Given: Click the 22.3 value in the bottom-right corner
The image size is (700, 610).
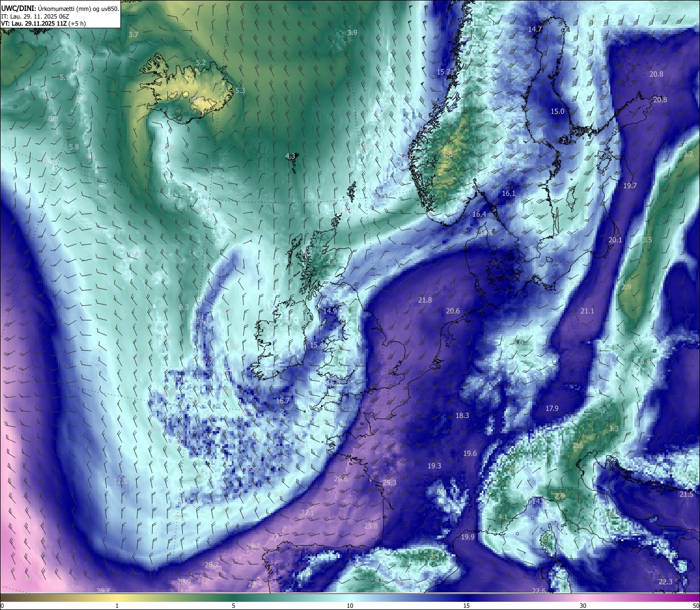Looking at the screenshot, I should click(x=666, y=582).
